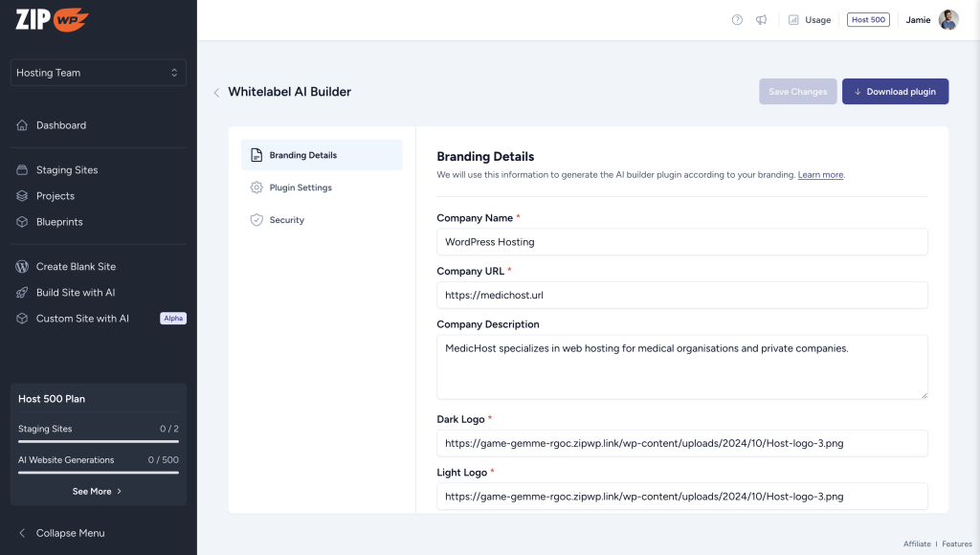Open the help question mark icon

pos(737,20)
